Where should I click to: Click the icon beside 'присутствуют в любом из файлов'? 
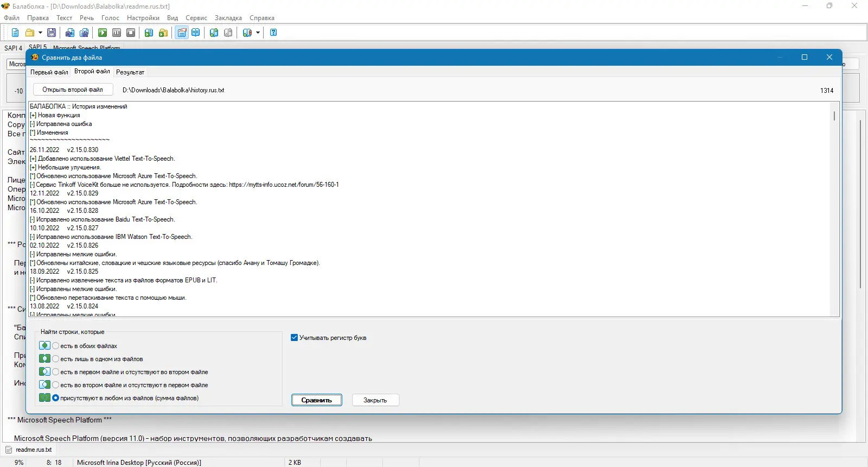45,397
